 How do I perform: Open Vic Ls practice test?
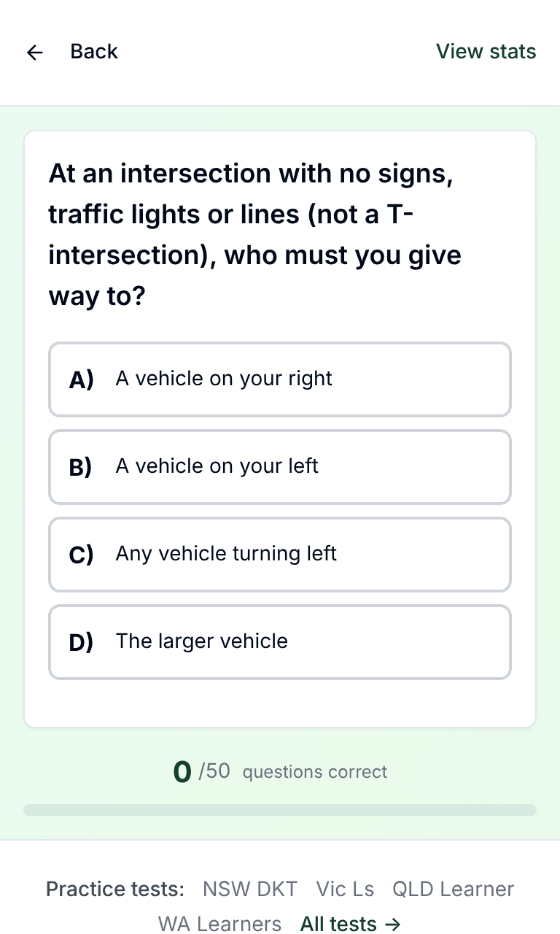click(x=345, y=889)
